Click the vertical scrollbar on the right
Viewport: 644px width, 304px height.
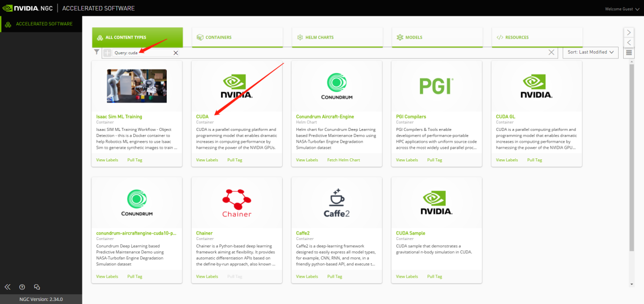coord(632,157)
